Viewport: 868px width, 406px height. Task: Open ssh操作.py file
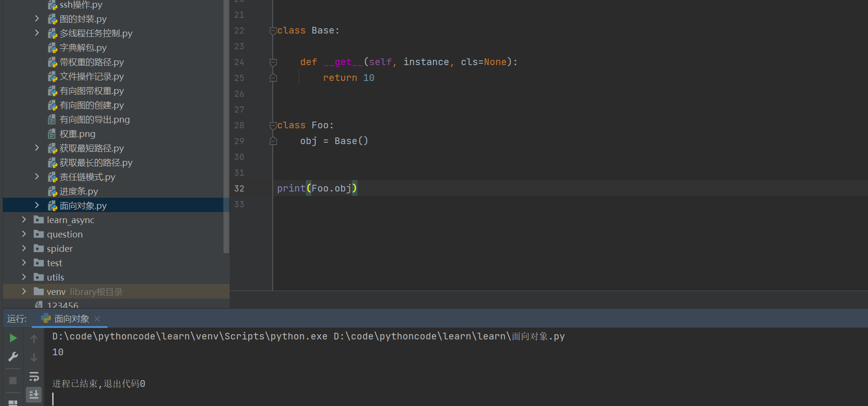click(81, 5)
